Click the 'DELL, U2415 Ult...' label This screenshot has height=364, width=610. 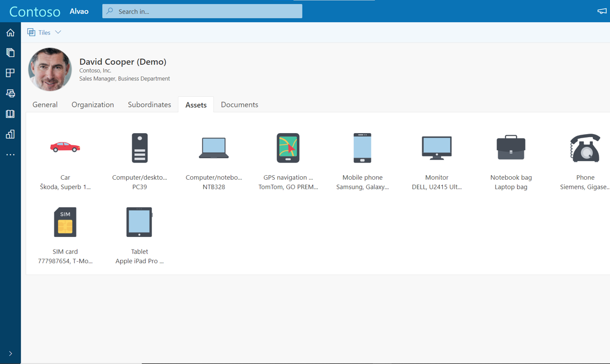(437, 187)
